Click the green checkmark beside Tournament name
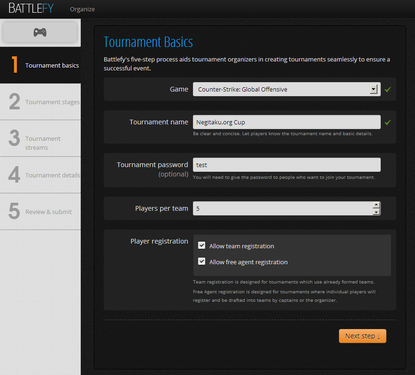The image size is (415, 375). click(388, 122)
